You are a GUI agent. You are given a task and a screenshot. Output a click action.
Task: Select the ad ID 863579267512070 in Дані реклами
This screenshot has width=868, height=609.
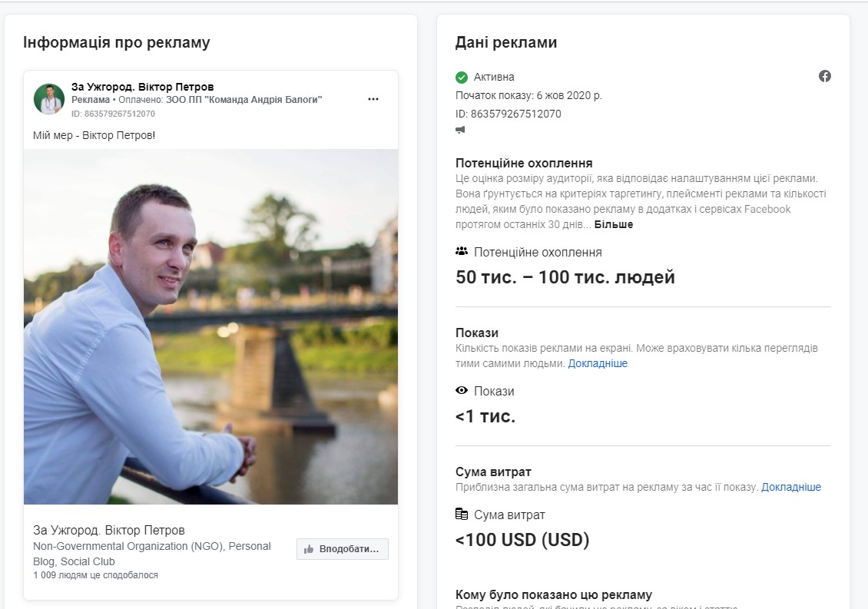point(515,114)
